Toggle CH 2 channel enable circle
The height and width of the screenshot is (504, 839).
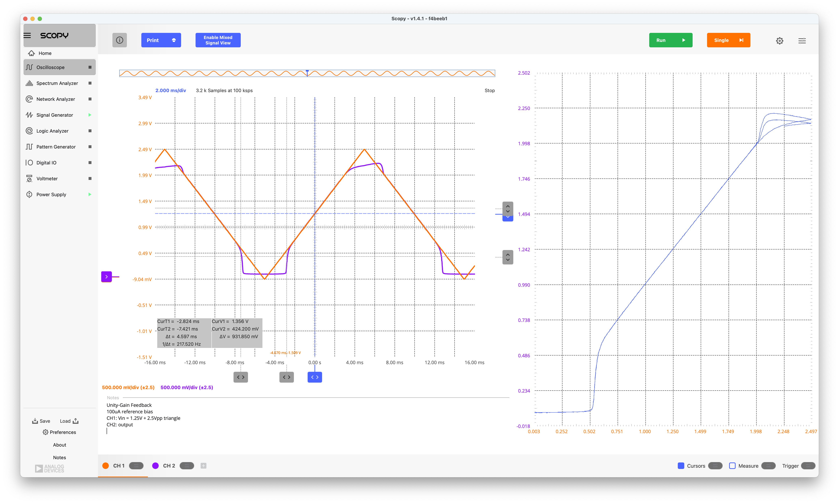point(156,466)
